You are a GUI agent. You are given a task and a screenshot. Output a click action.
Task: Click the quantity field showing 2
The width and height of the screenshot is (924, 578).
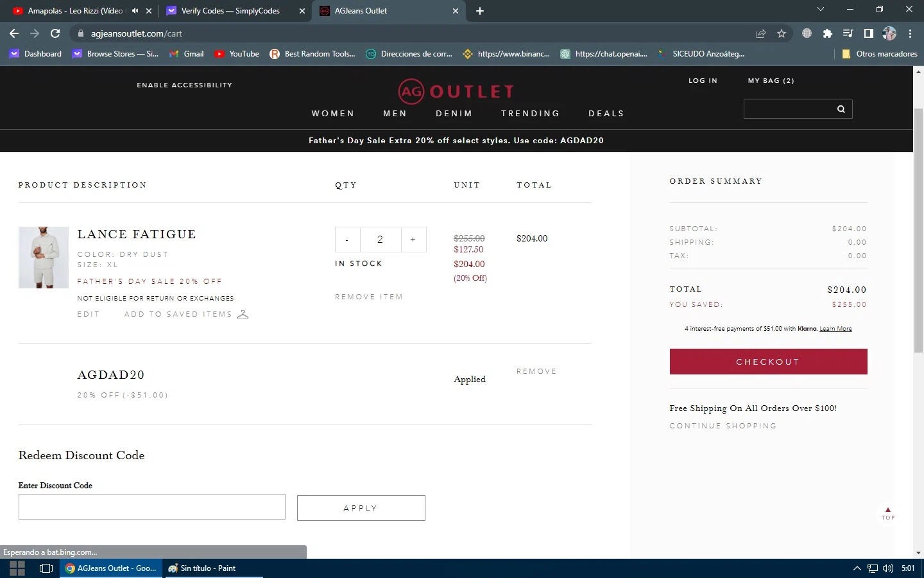pyautogui.click(x=381, y=240)
